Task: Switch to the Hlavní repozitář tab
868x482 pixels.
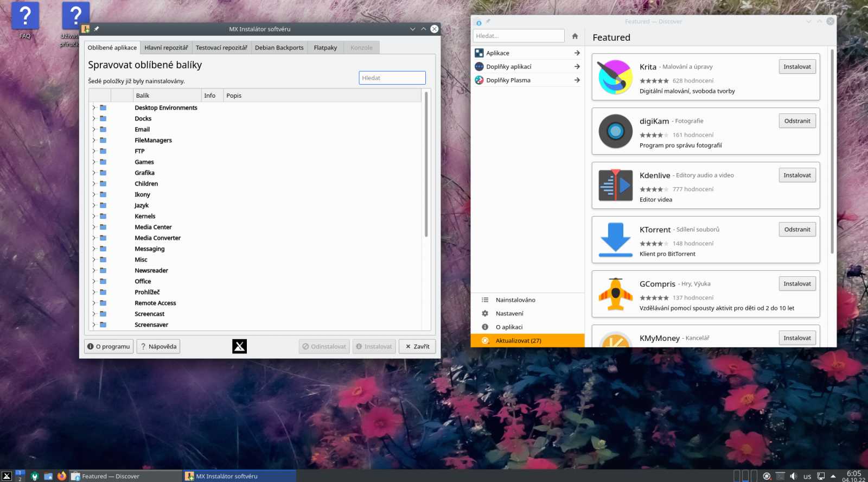Action: point(166,48)
